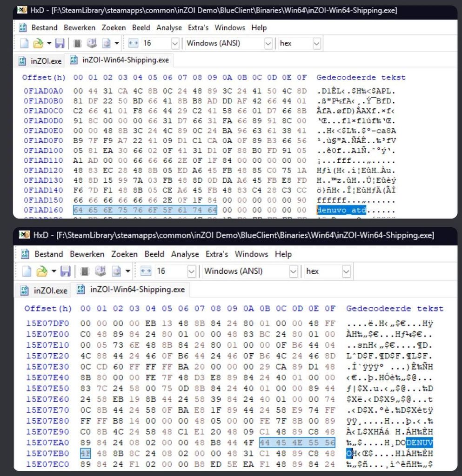Click offset 15E07DF0 row label, bottom window

[x=47, y=324]
